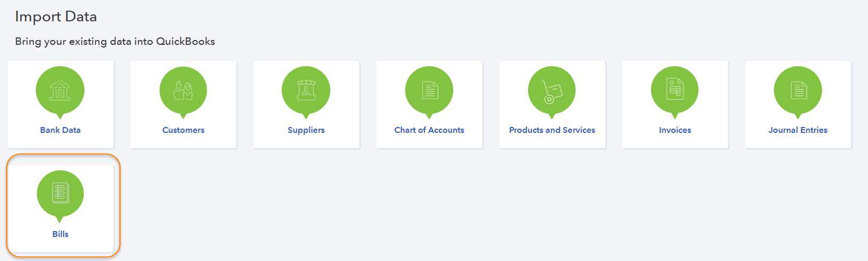Open the Invoices text link
Viewport: 868px width, 261px height.
click(675, 130)
